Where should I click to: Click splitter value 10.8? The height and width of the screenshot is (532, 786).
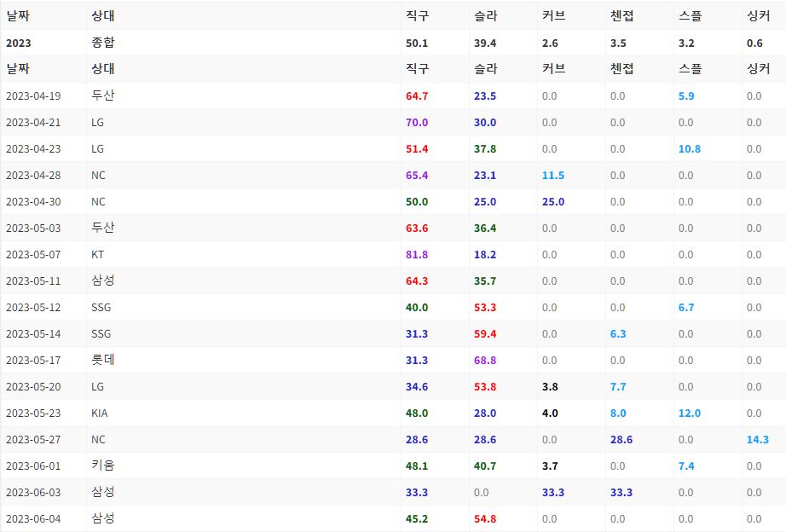(690, 149)
